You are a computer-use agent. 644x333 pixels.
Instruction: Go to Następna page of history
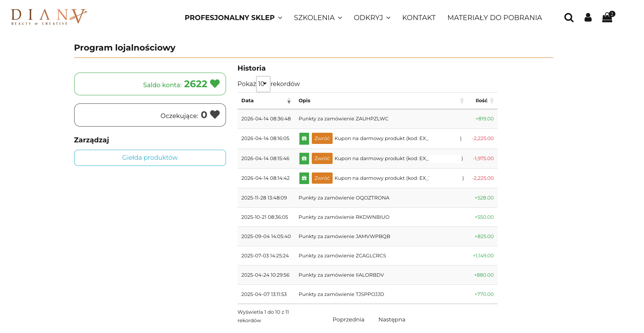tap(392, 319)
